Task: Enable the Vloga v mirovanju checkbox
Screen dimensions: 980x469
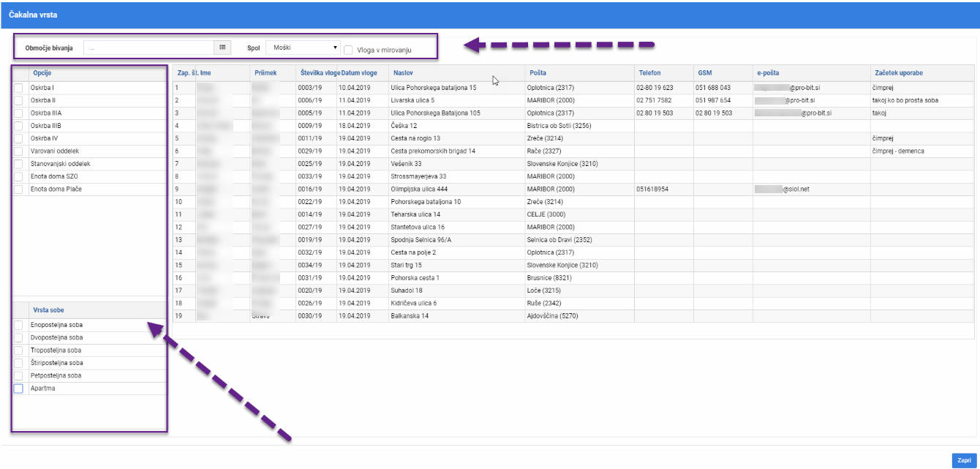Action: click(348, 50)
